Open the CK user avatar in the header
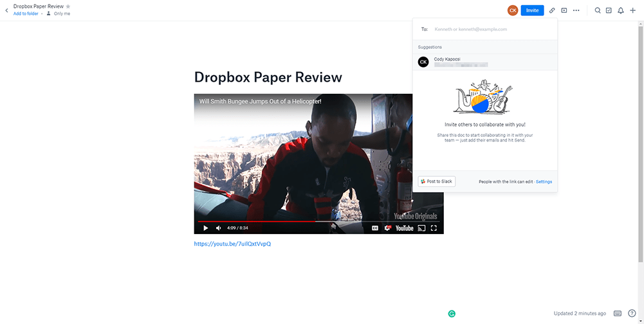The image size is (644, 324). coord(513,10)
